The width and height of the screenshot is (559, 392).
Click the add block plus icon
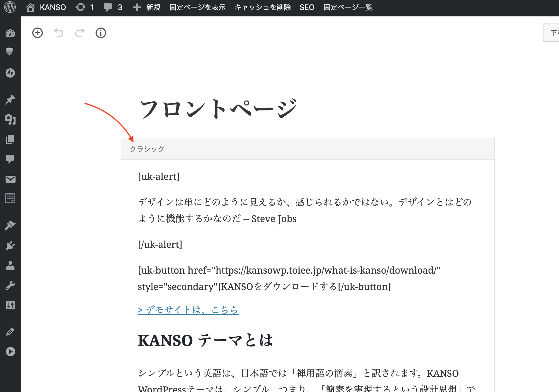[38, 33]
